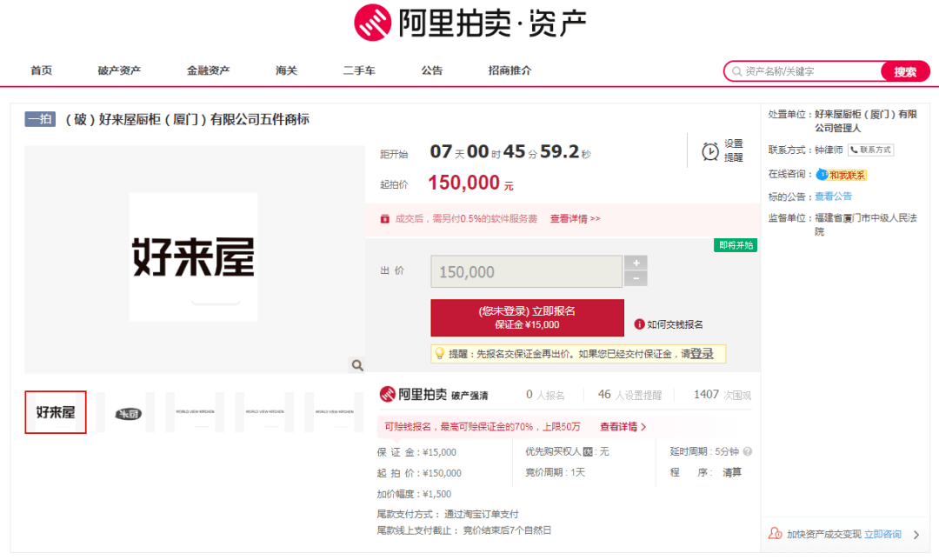Open the 查看公告 link
Image resolution: width=939 pixels, height=560 pixels.
pos(833,197)
